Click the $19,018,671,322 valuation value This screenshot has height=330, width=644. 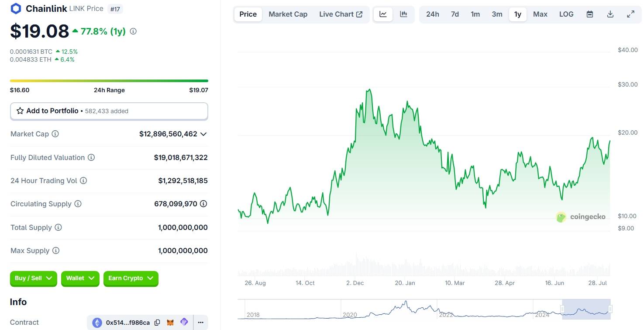(x=181, y=157)
